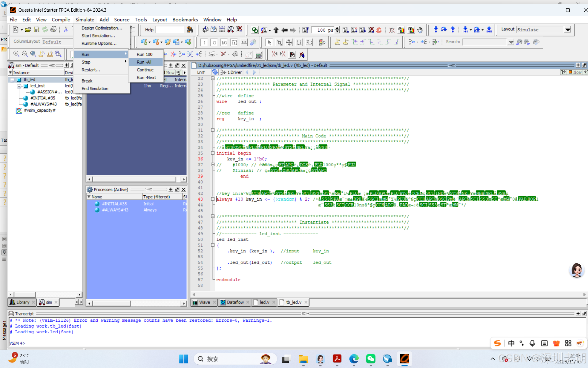This screenshot has width=588, height=368.
Task: Open the Library tab
Action: point(22,302)
